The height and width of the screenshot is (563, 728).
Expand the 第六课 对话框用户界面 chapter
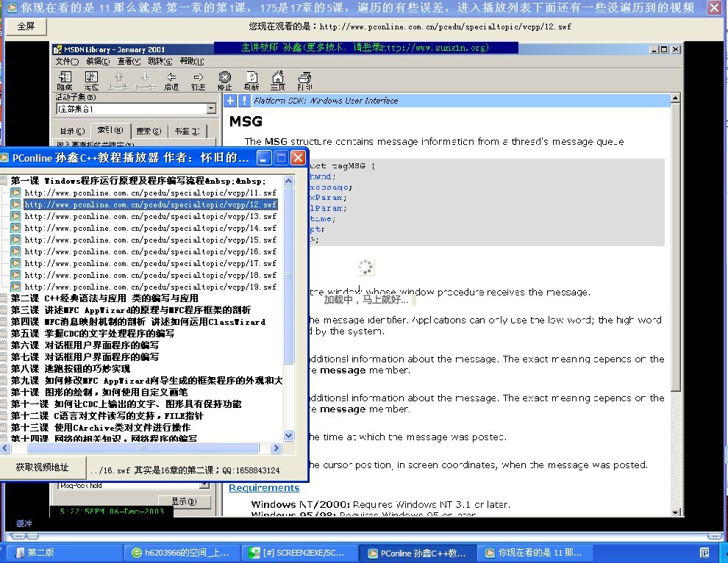pyautogui.click(x=3, y=345)
